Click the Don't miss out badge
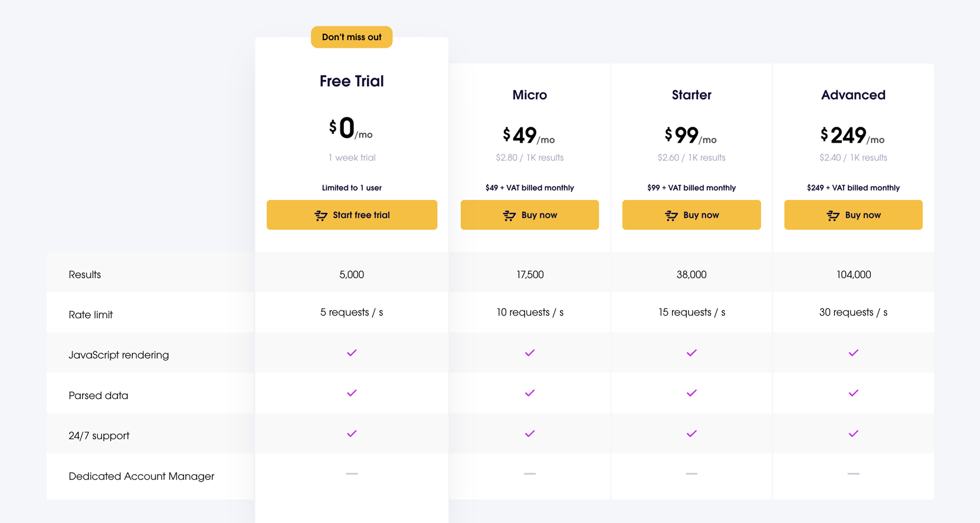 352,37
